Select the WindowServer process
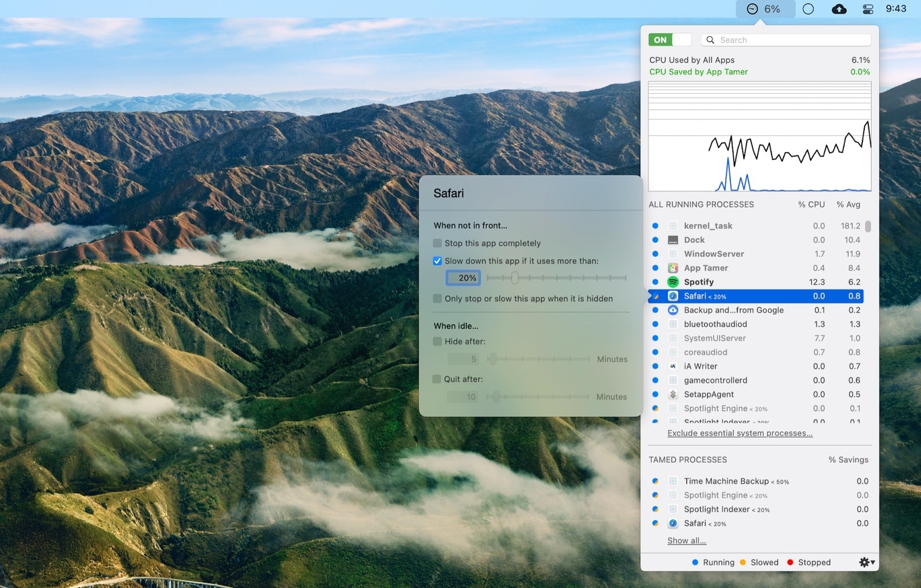The height and width of the screenshot is (588, 921). tap(756, 254)
